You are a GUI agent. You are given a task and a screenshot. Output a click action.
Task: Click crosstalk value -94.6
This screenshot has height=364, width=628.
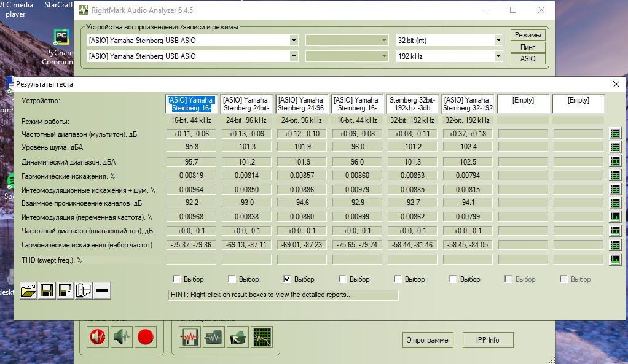302,203
